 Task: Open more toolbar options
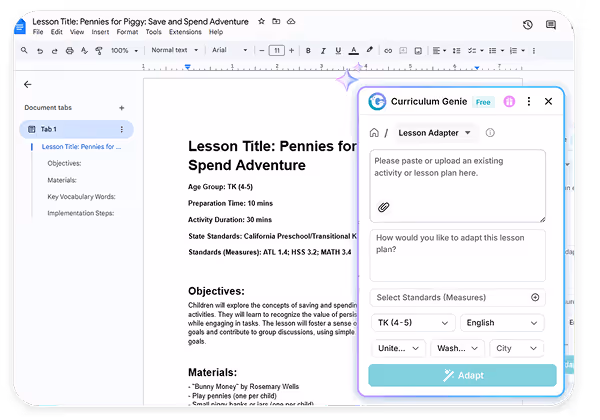click(534, 50)
